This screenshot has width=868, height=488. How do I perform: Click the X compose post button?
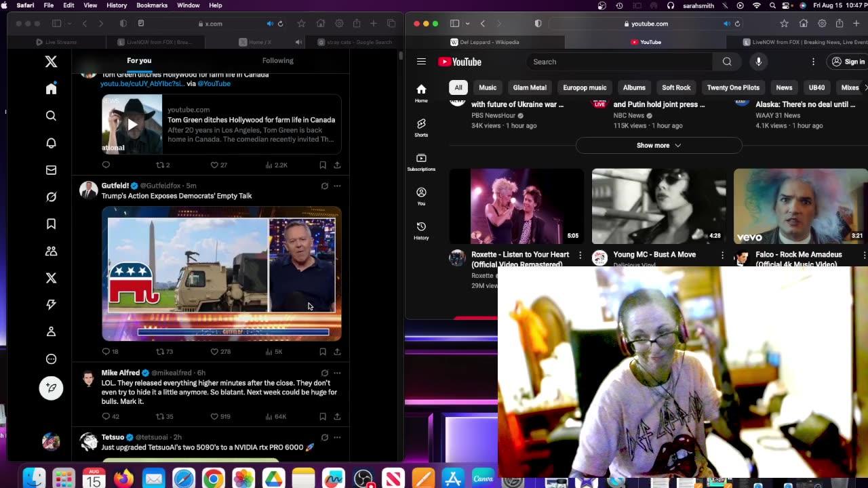51,388
